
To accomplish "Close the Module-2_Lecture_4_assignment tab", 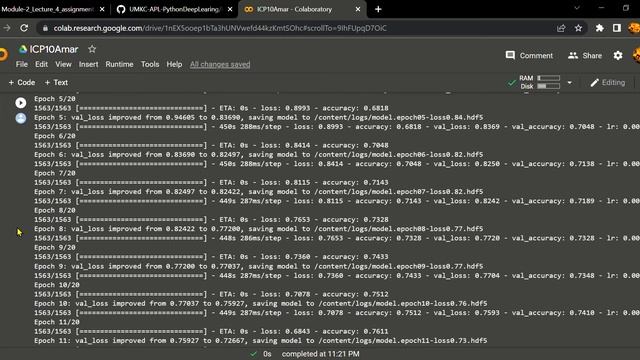I will pos(102,9).
